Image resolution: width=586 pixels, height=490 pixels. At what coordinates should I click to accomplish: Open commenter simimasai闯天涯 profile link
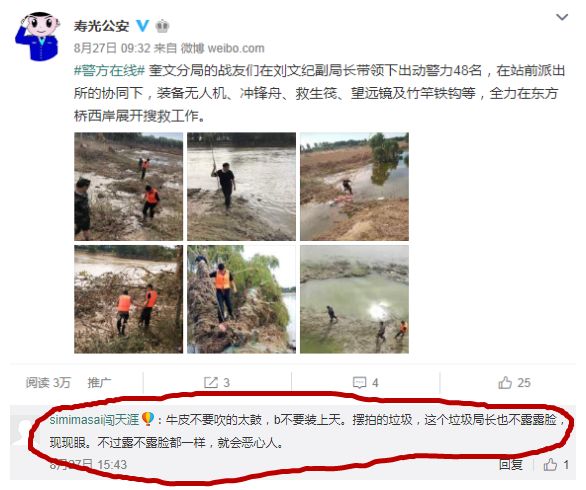tap(94, 420)
